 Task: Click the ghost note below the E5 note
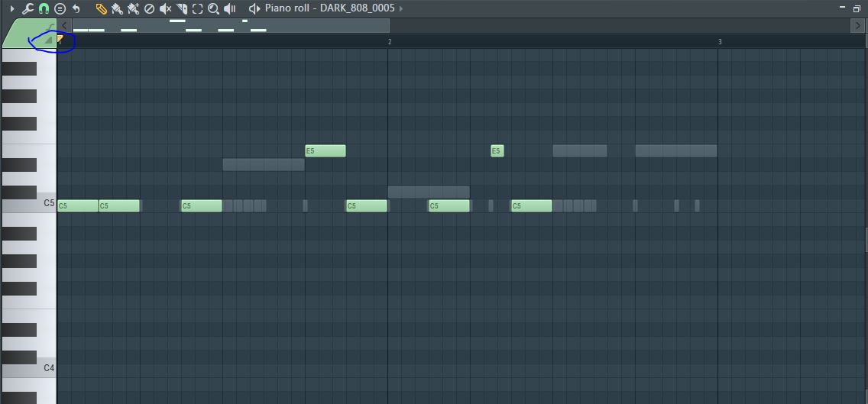click(264, 164)
